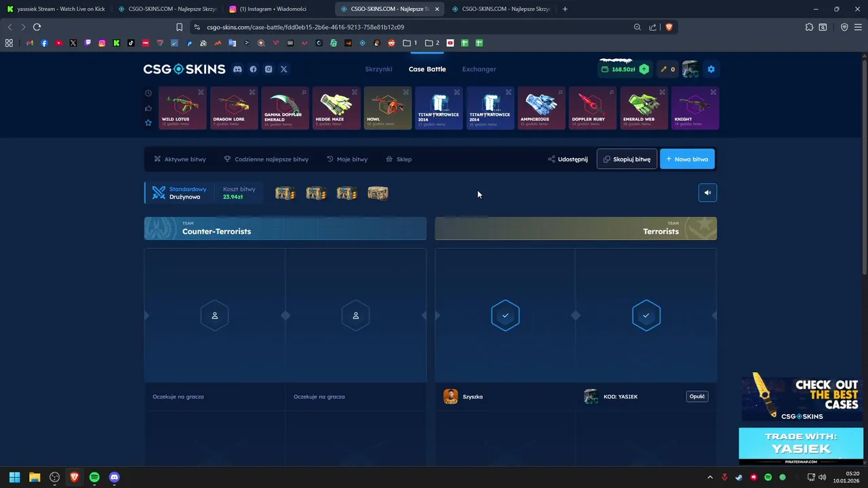
Task: Show favorite drops with star icon
Action: (149, 123)
